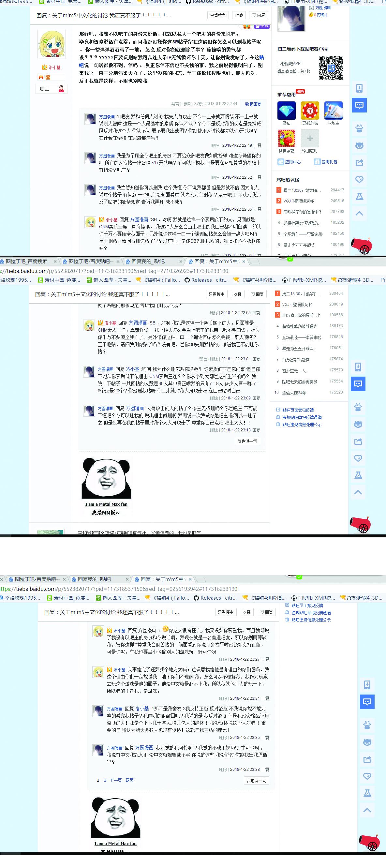Reply to the 22:52 comment

(x=257, y=177)
